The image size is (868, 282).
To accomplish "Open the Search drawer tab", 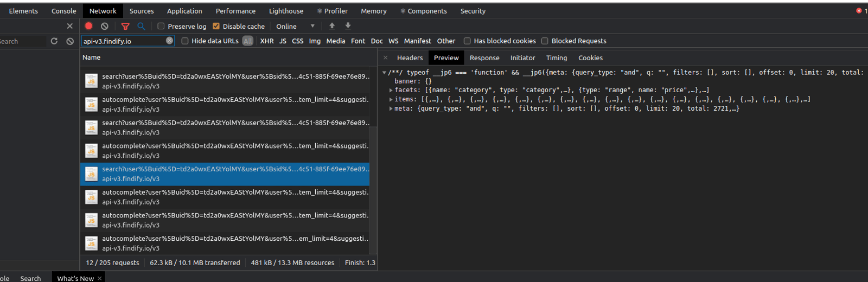I will coord(30,278).
